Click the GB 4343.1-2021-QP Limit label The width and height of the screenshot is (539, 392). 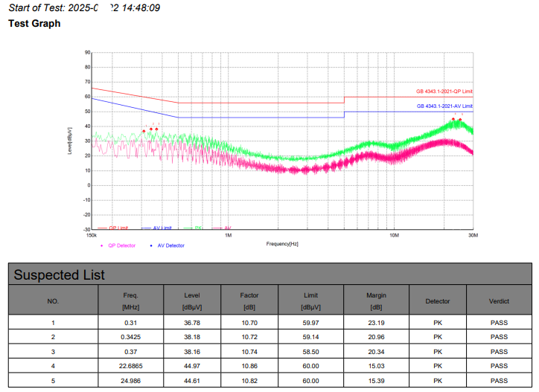point(444,91)
